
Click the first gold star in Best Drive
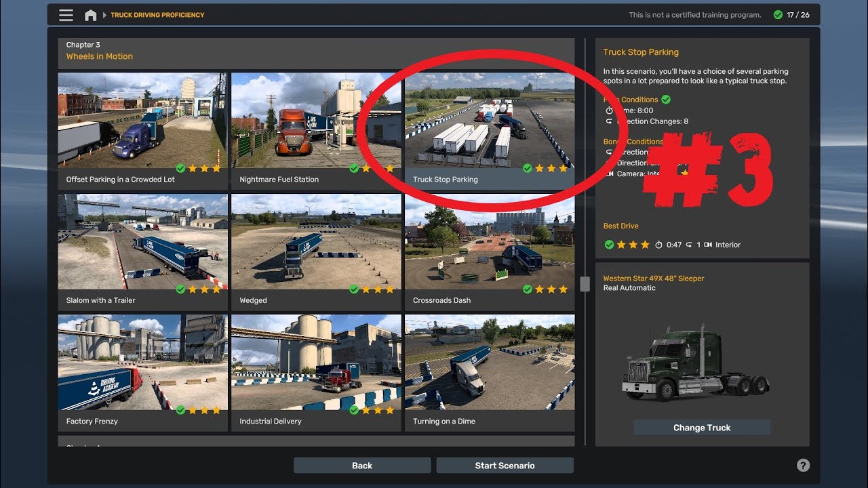coord(621,245)
